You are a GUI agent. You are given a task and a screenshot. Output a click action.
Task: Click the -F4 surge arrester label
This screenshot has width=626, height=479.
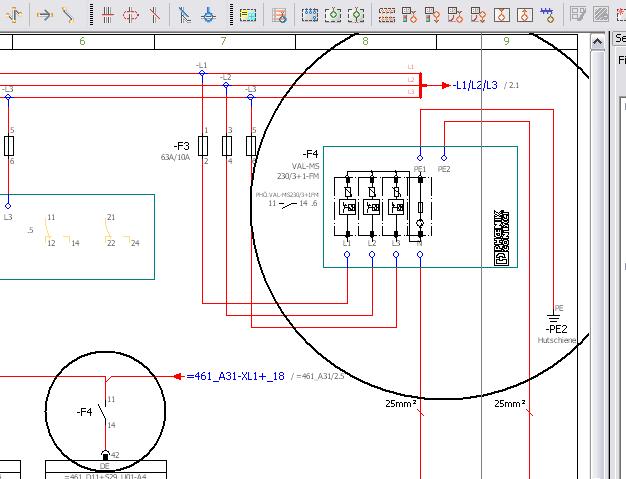pos(310,154)
